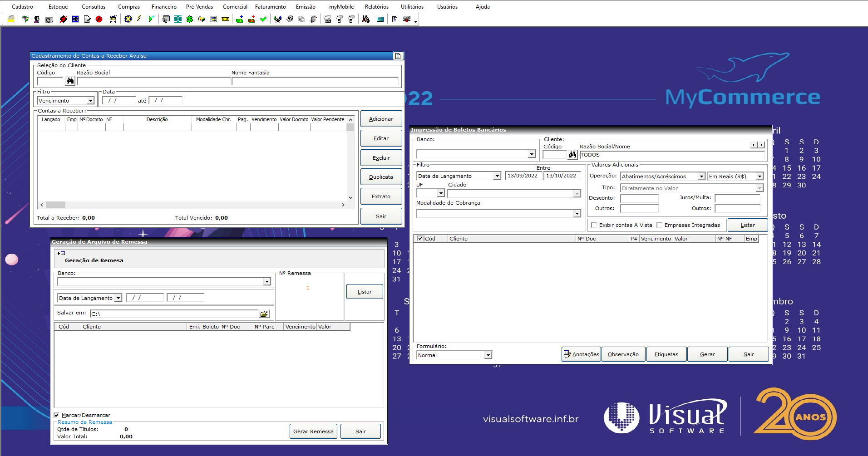
Task: Open Data de Lançamento dropdown in Remessa window
Action: coord(118,298)
